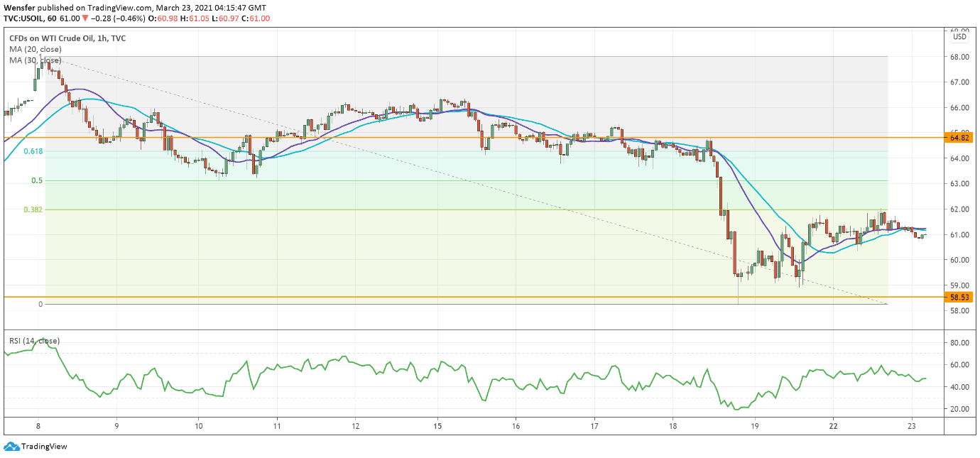Click the TradingView cloud logo icon
Viewport: 980px width, 458px height.
[11, 447]
